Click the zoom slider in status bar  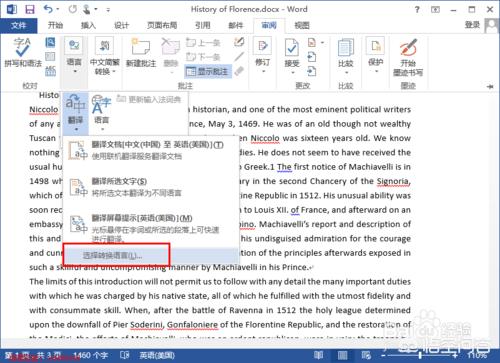pos(421,356)
